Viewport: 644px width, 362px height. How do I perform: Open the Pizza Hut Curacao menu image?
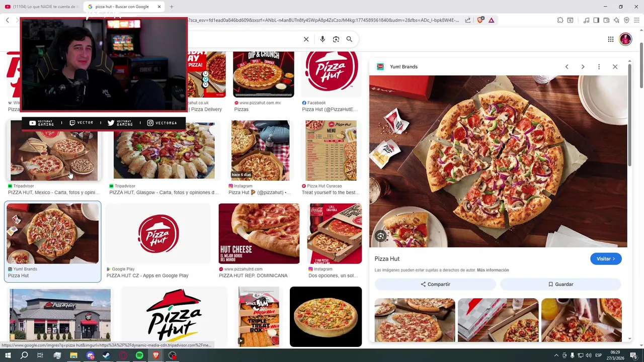[x=331, y=150]
